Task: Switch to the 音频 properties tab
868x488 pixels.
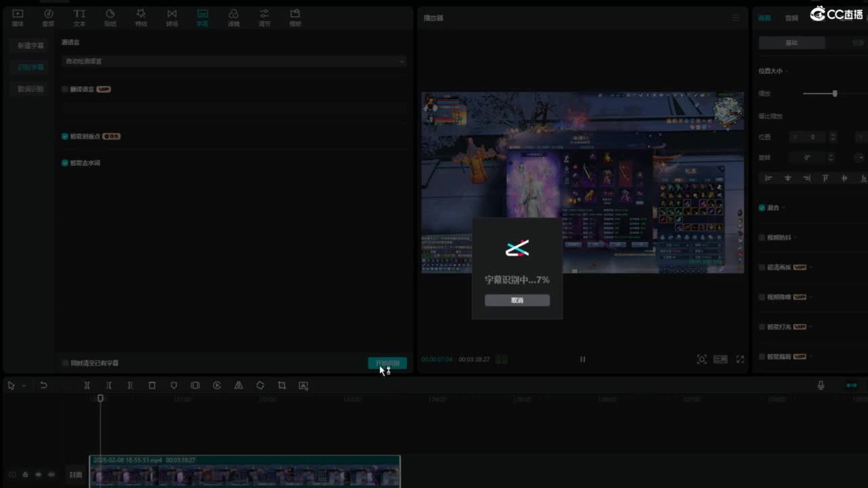Action: point(791,18)
